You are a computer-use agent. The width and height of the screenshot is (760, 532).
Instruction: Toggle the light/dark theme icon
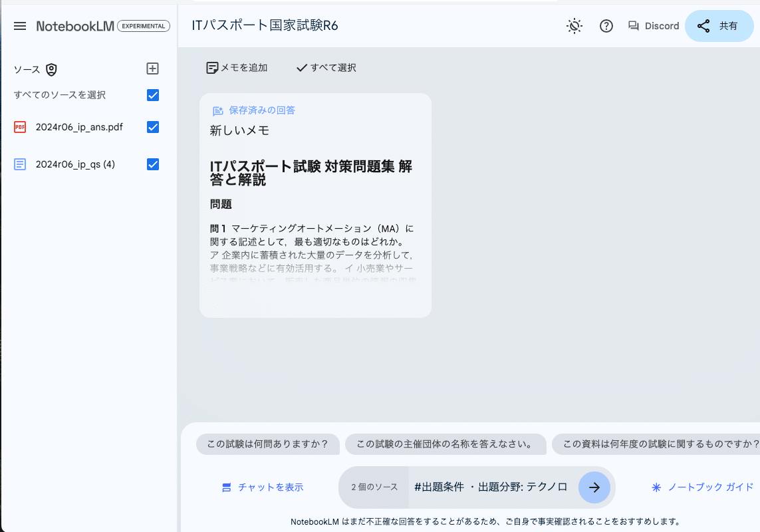(x=574, y=26)
